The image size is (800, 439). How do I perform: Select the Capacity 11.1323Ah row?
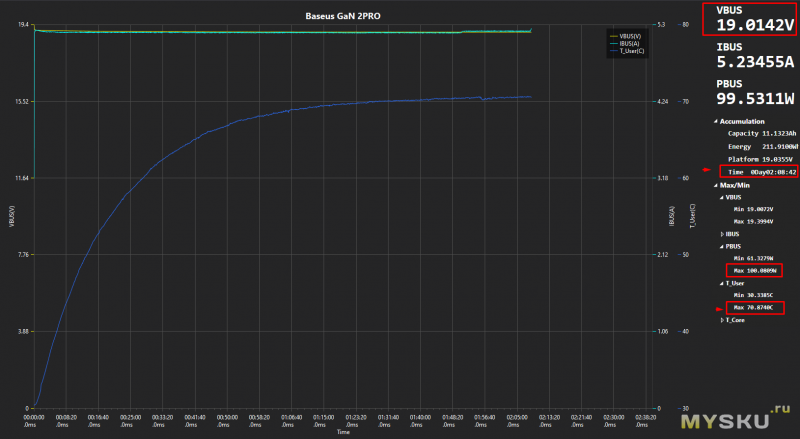(x=762, y=133)
